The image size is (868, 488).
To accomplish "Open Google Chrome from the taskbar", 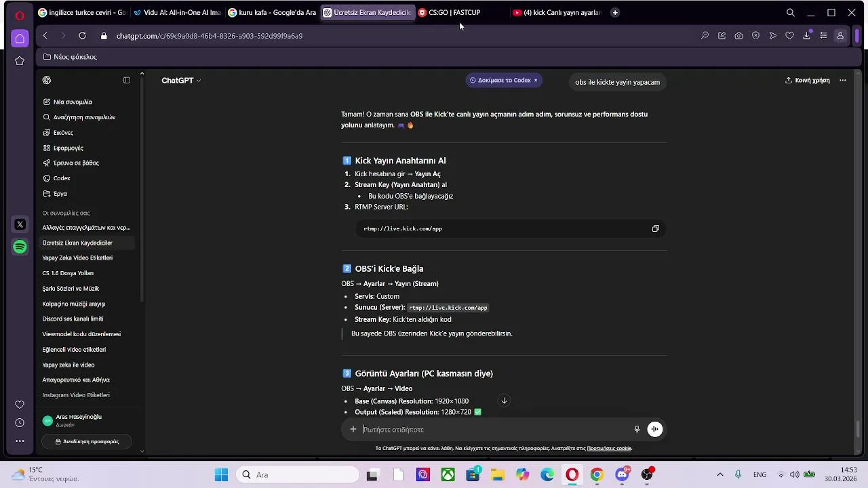I will [597, 474].
